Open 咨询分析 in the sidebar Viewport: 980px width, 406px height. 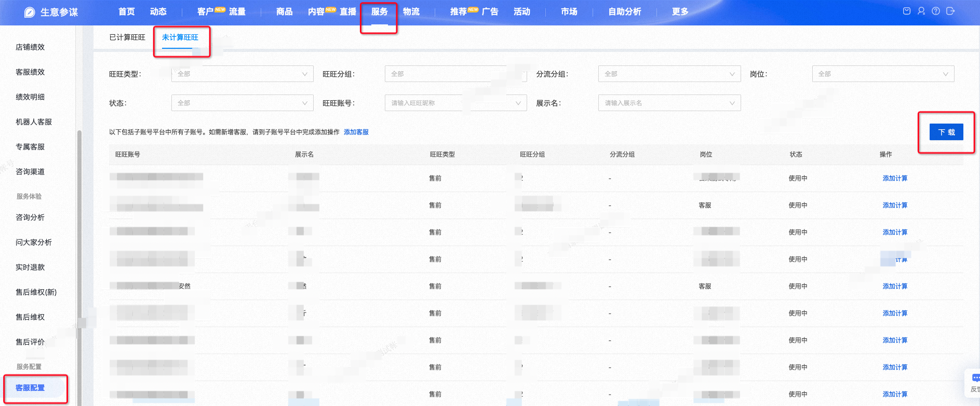[x=30, y=217]
